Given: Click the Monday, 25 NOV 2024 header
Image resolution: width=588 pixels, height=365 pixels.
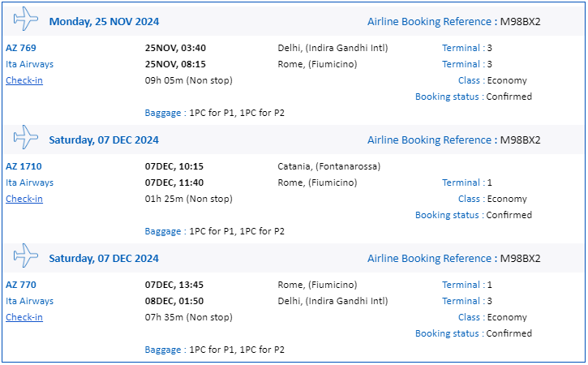Looking at the screenshot, I should tap(105, 22).
